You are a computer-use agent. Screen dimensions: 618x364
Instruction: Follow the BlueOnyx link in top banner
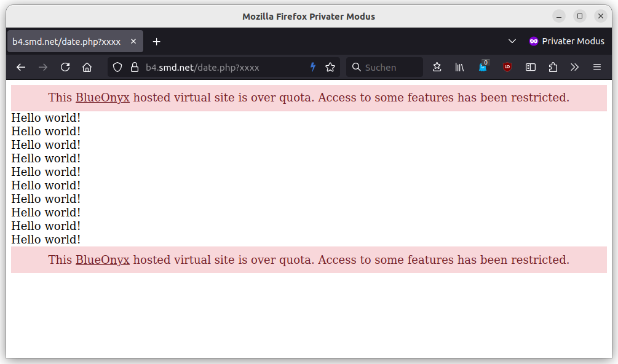pyautogui.click(x=103, y=97)
